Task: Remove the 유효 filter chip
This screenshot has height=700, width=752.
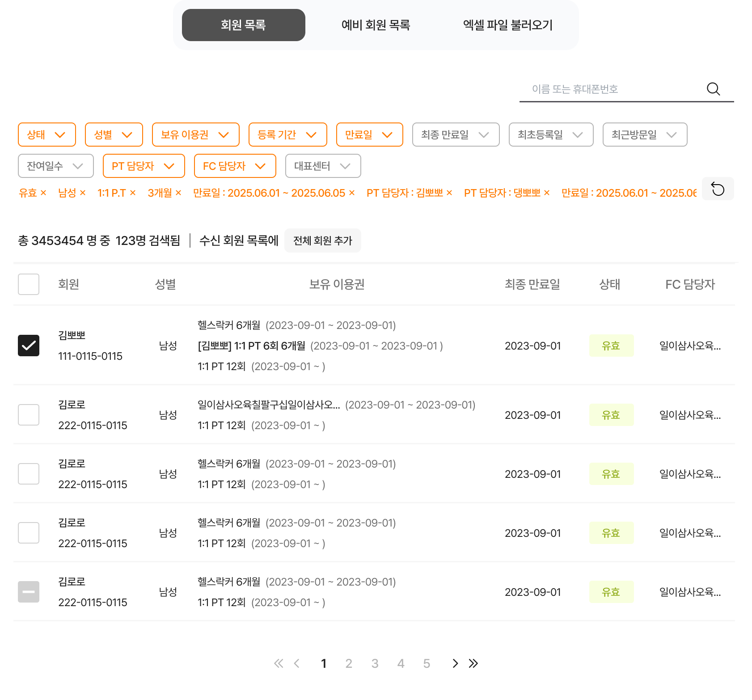Action: point(43,193)
